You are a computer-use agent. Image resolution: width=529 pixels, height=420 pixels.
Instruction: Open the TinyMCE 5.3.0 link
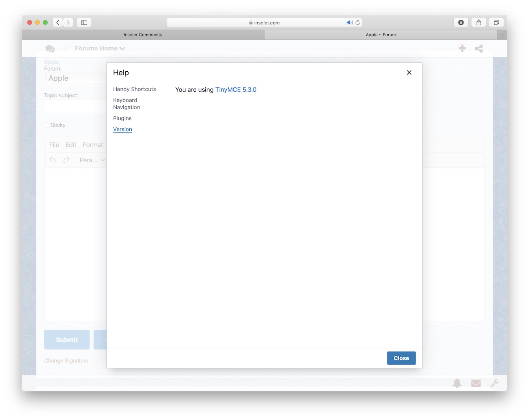(236, 89)
